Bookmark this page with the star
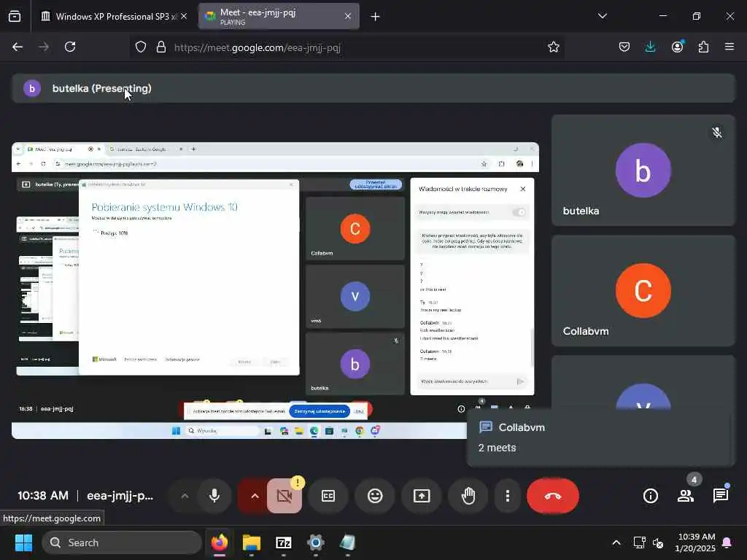The height and width of the screenshot is (560, 747). point(553,47)
